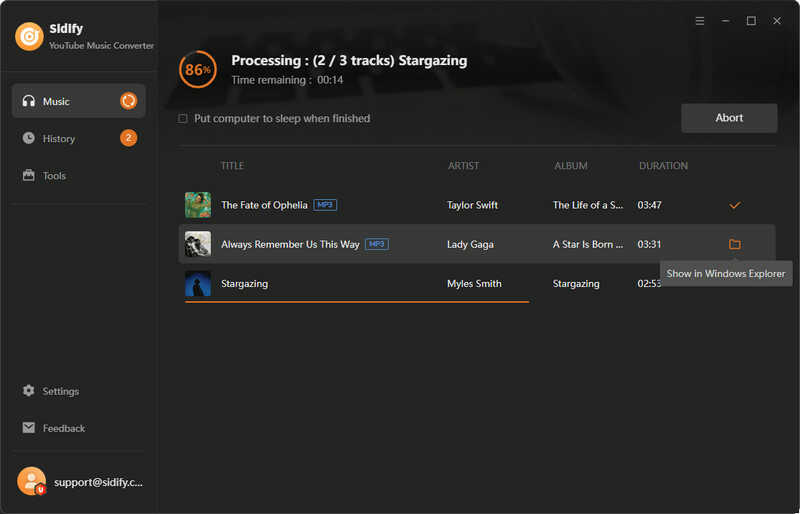The height and width of the screenshot is (514, 800).
Task: Click the support@sidify account email
Action: (98, 482)
